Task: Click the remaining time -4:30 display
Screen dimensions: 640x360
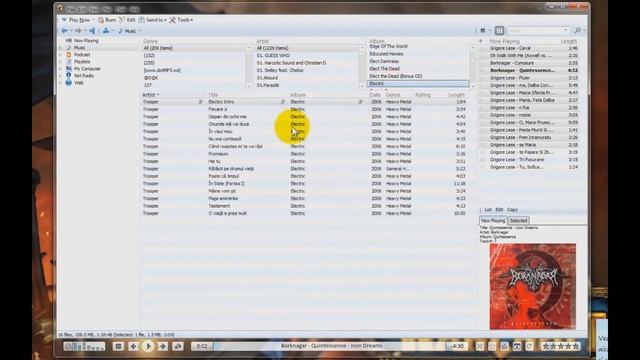Action: pos(458,346)
